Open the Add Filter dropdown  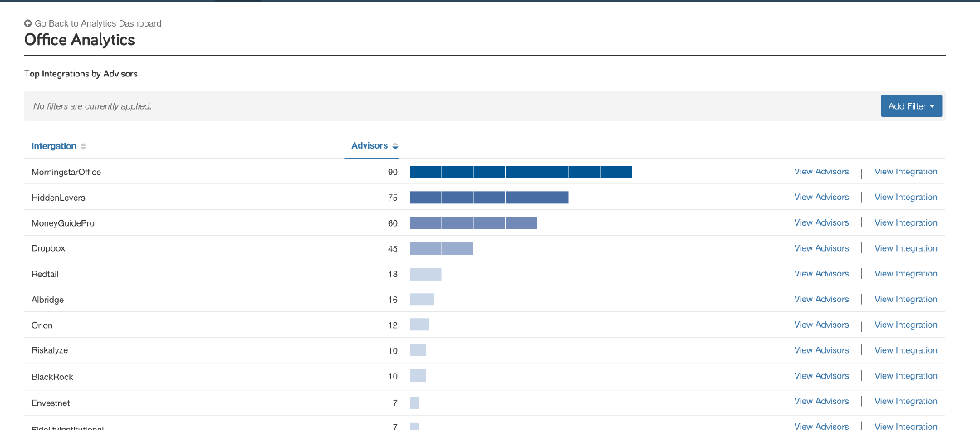point(911,106)
